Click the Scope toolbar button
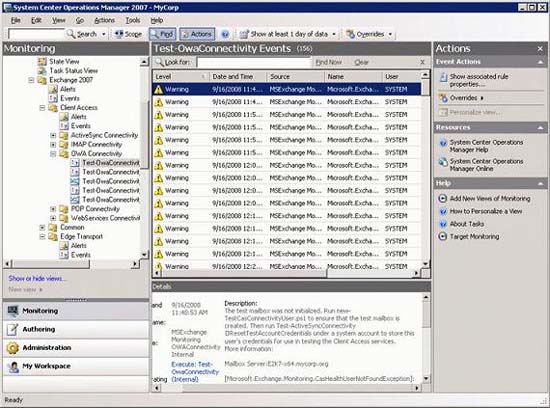550x408 pixels. [x=128, y=34]
